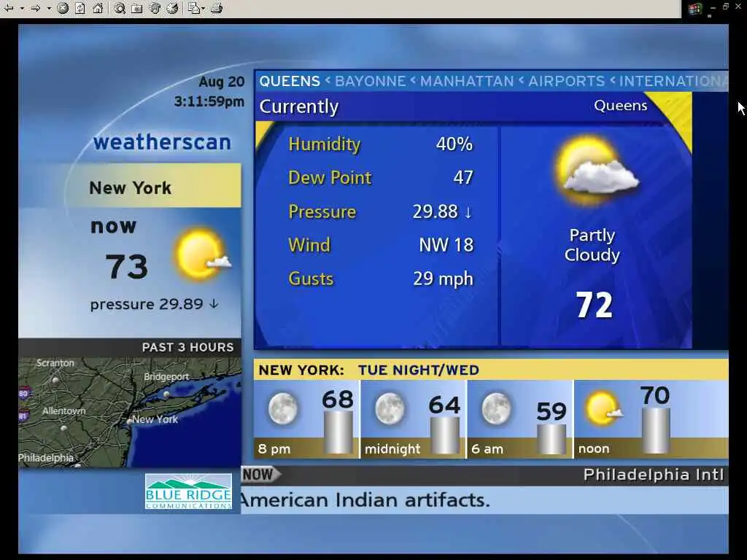Click the Aug 20 date text

tap(222, 82)
